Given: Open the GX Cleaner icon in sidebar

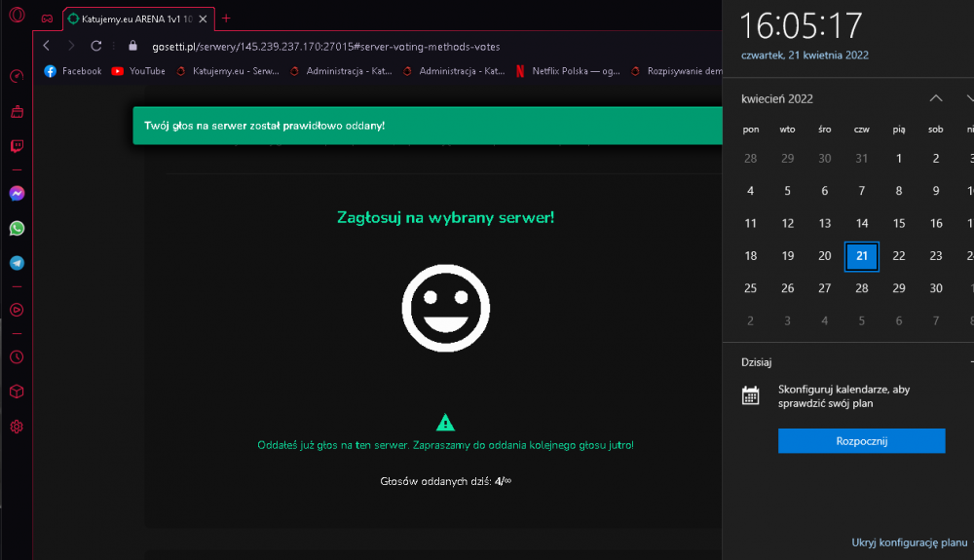Looking at the screenshot, I should [x=17, y=112].
